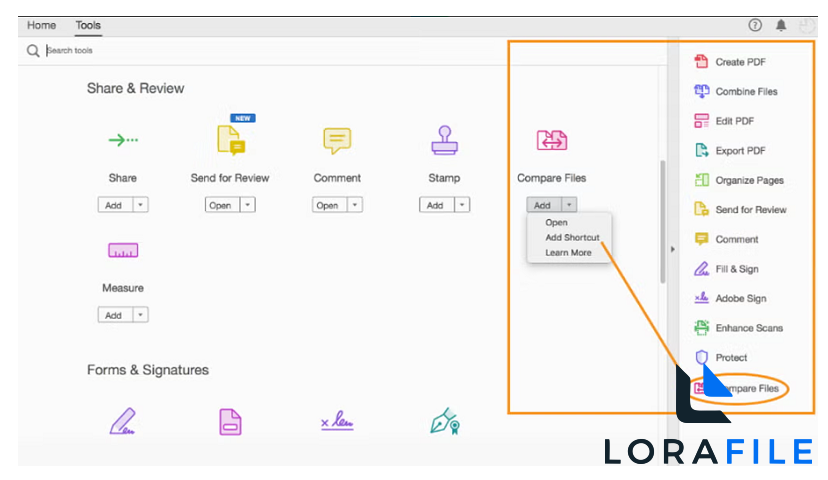
Task: Click the Combine Files label in right pane
Action: [x=746, y=91]
